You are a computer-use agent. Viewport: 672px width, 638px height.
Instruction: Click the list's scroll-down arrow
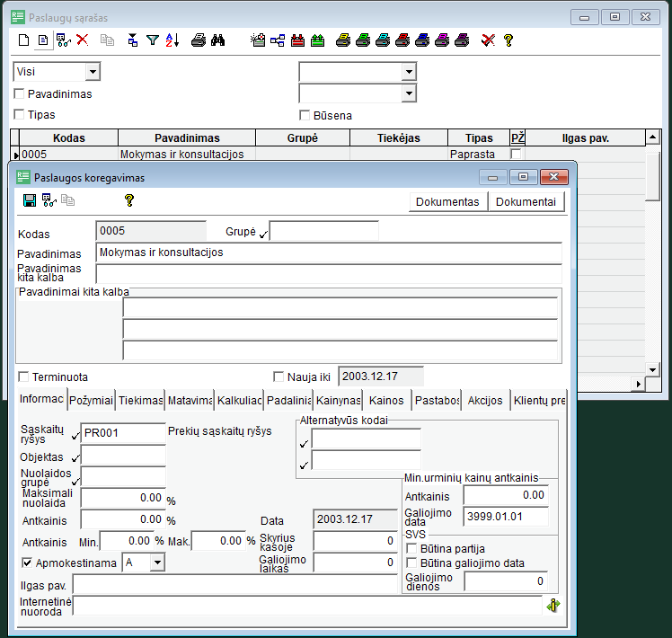pyautogui.click(x=652, y=369)
